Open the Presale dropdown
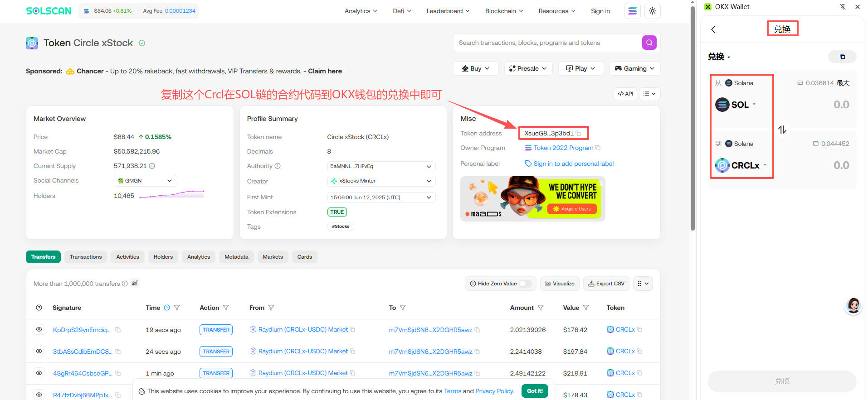This screenshot has height=400, width=868. tap(528, 68)
